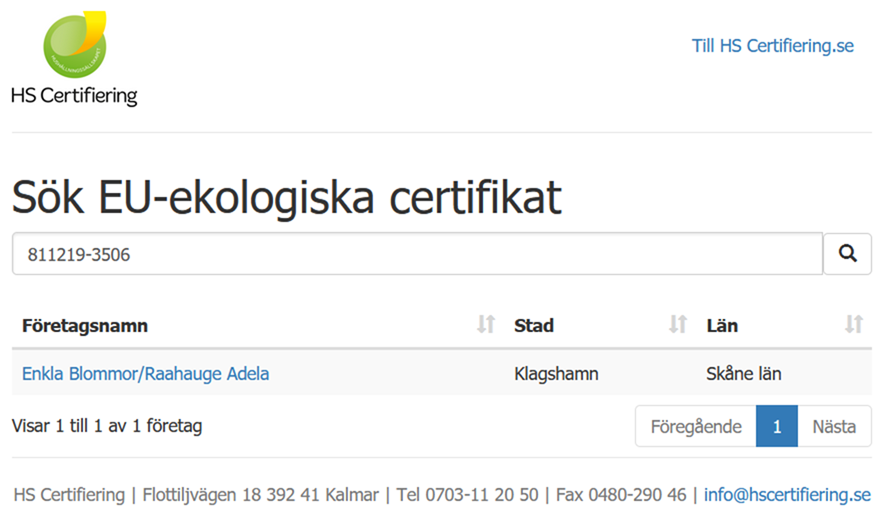Click the Sök EU-ekologiska certifikat heading
This screenshot has width=891, height=516.
point(286,198)
